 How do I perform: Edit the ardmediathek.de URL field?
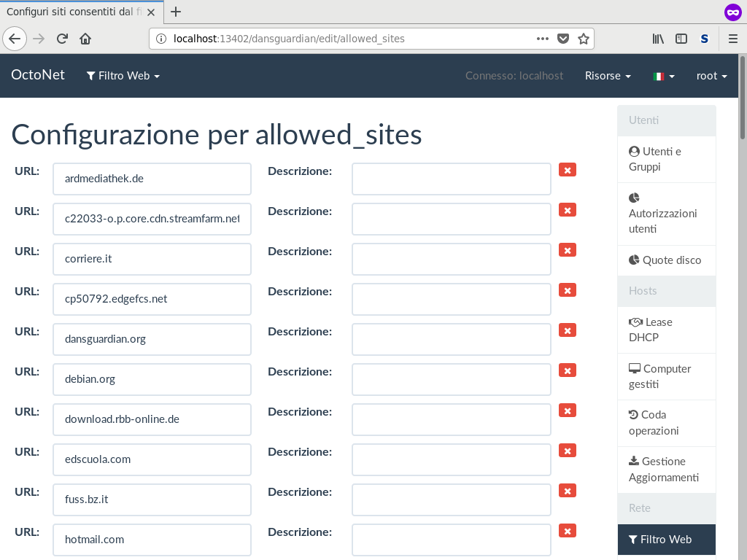click(152, 179)
